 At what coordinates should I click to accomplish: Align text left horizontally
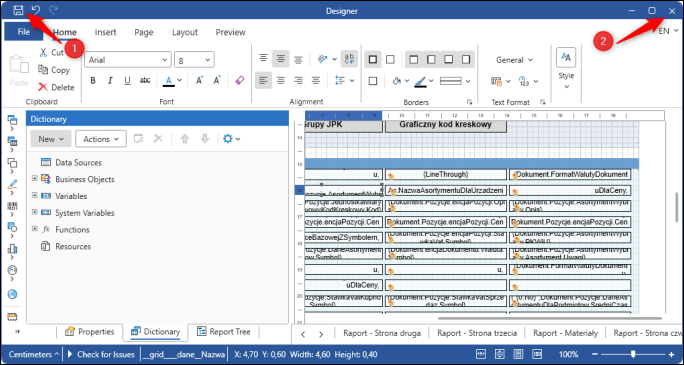click(x=263, y=80)
